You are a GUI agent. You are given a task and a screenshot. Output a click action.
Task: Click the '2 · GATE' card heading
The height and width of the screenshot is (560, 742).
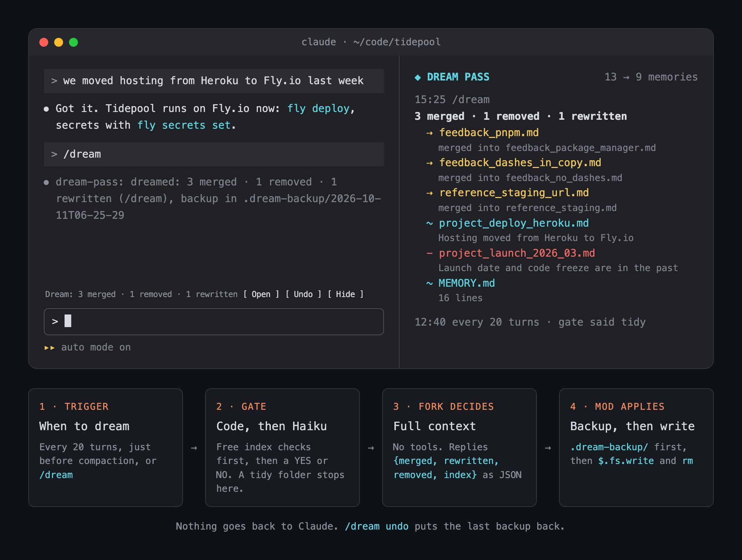(241, 407)
